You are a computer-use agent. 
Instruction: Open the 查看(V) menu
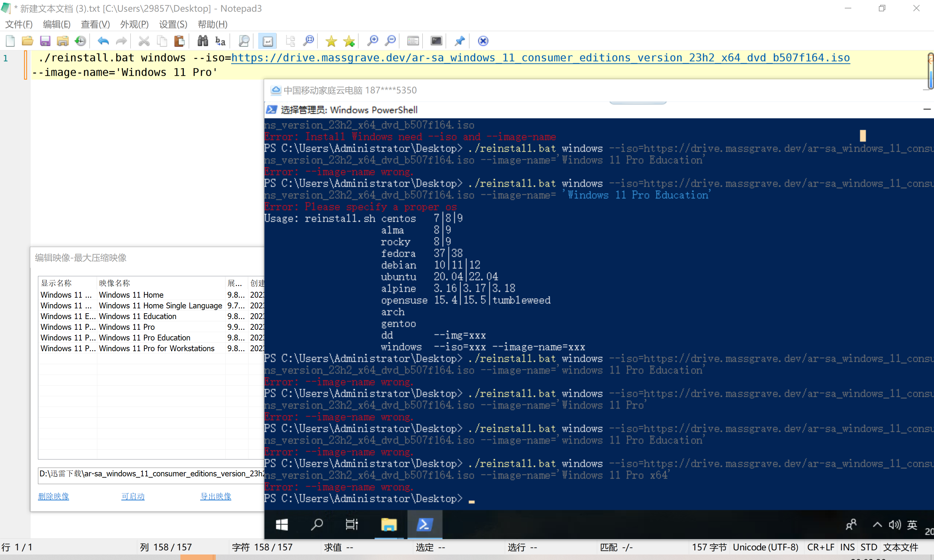95,24
